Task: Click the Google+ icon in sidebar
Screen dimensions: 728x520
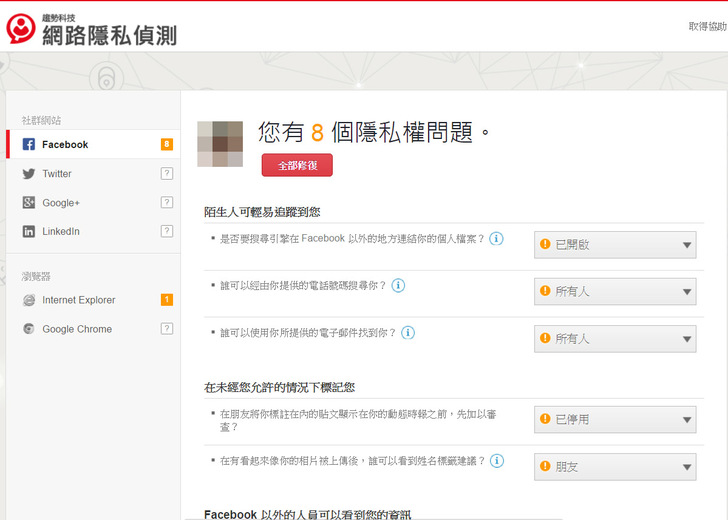Action: (29, 202)
